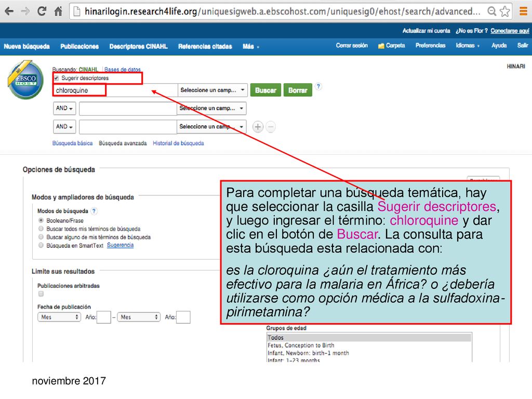Open the first AND operator dropdown
This screenshot has height=399, width=532.
[64, 108]
